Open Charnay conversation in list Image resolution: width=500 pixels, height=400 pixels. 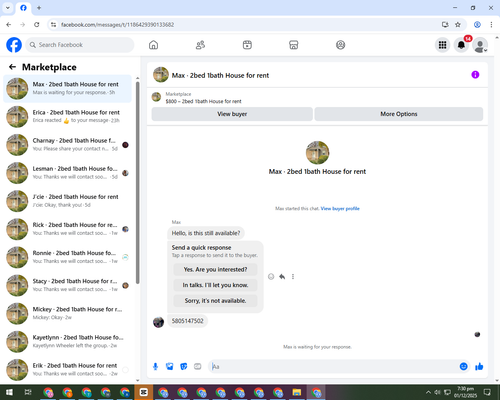(x=67, y=145)
